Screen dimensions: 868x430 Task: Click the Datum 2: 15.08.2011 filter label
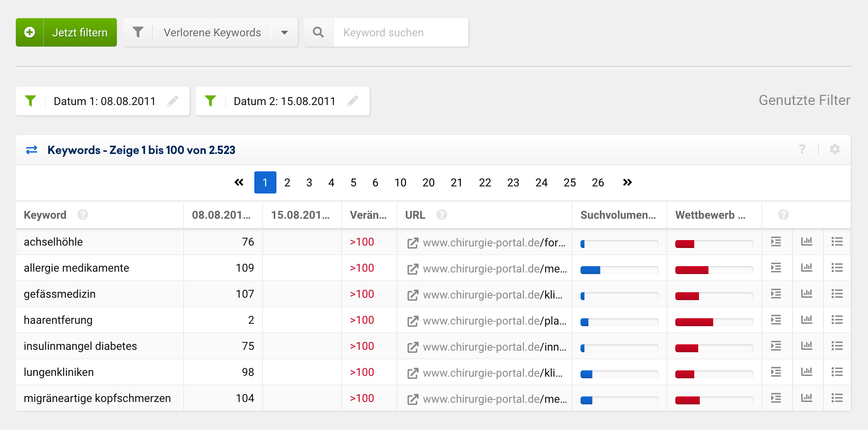click(x=284, y=101)
